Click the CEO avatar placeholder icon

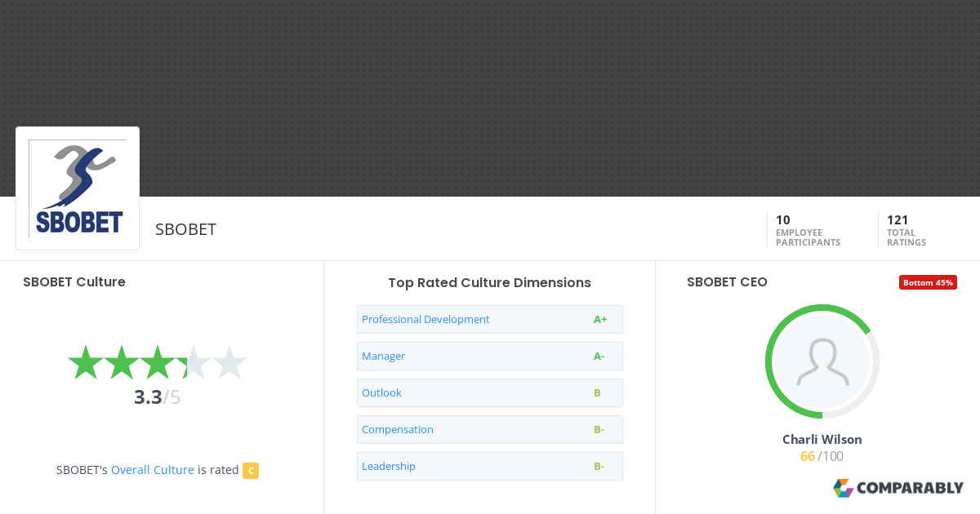click(822, 361)
